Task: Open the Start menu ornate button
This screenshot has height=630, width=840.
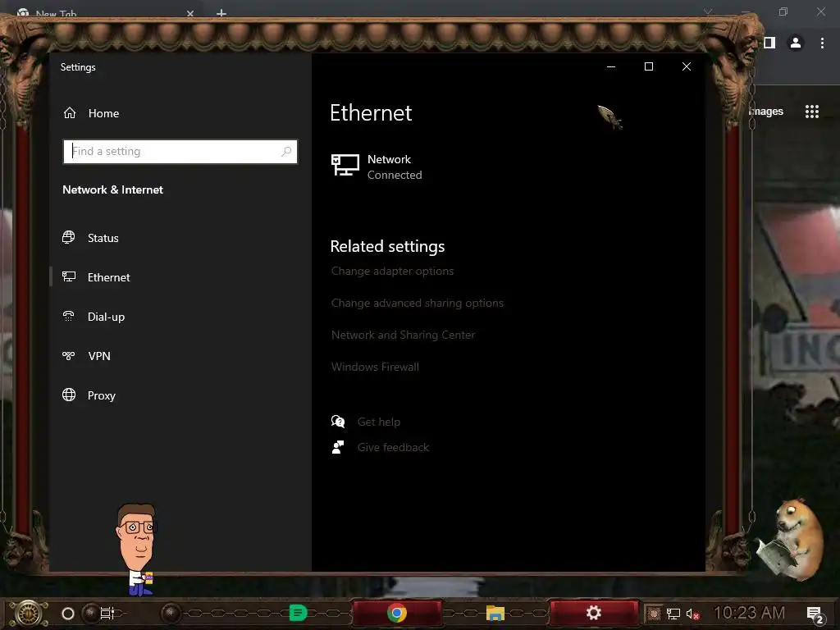Action: (x=29, y=614)
